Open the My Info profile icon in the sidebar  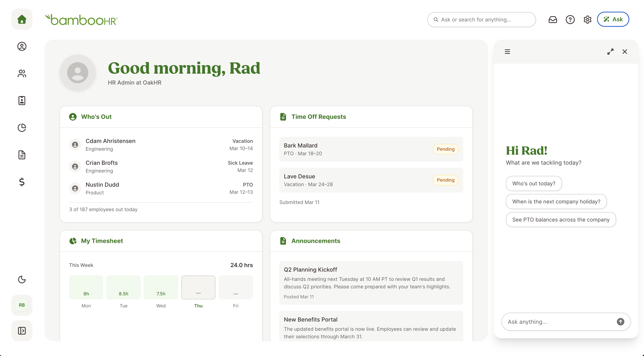click(22, 47)
